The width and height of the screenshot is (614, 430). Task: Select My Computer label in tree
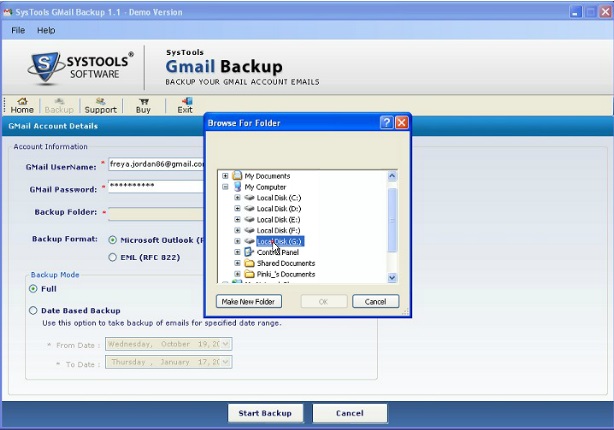pos(265,187)
